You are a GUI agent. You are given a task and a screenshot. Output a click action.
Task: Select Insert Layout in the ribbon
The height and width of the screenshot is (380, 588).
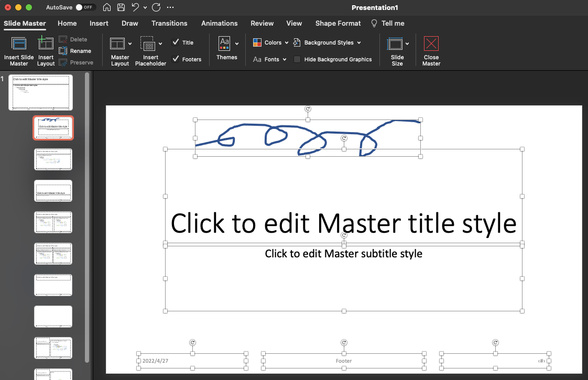coord(46,50)
